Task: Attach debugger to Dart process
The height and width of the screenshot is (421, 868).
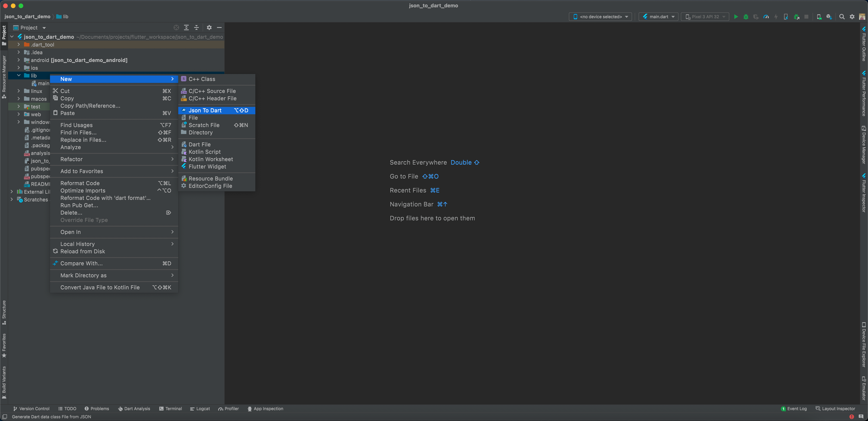Action: tap(797, 16)
